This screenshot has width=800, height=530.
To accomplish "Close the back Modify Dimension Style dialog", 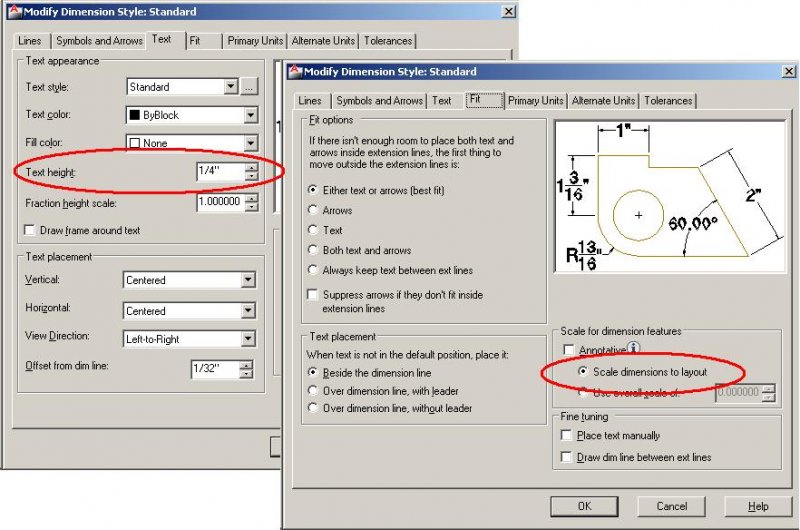I will [x=508, y=11].
